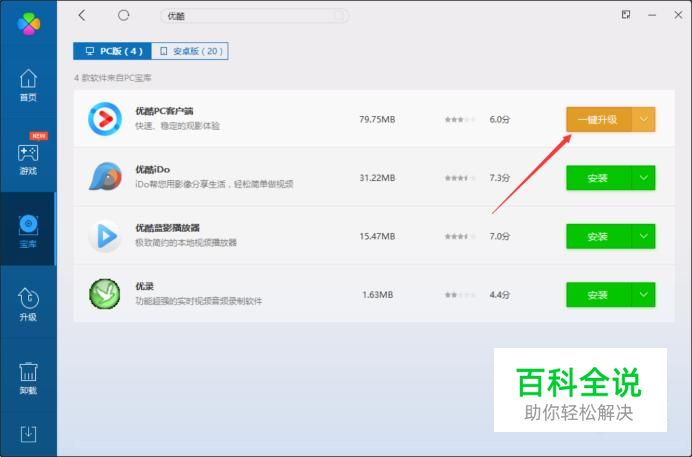
Task: Open the 优酷iDo title link
Action: (x=152, y=169)
